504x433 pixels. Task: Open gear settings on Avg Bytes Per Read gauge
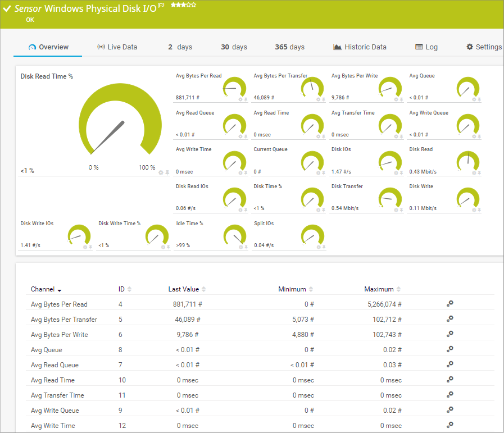[x=240, y=99]
